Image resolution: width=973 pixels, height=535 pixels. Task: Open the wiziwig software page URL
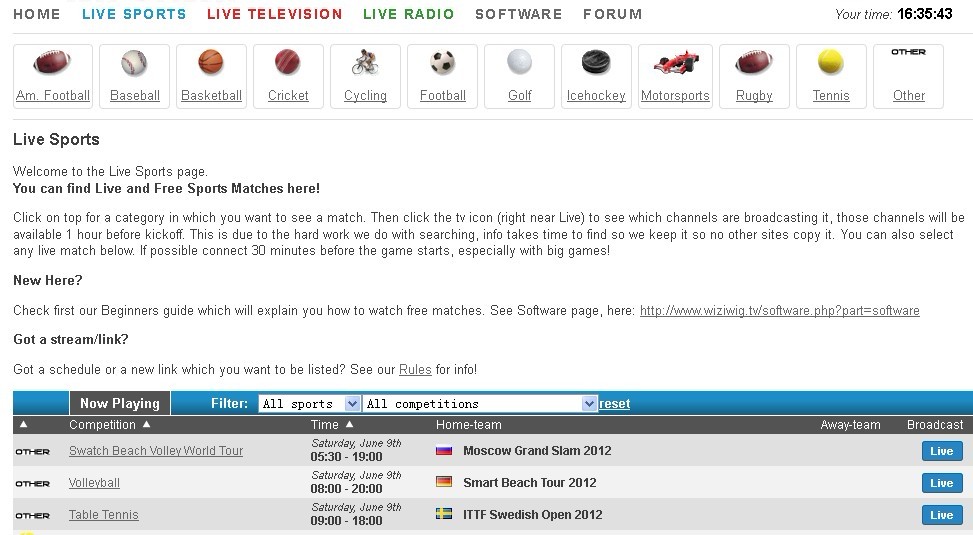pos(779,310)
